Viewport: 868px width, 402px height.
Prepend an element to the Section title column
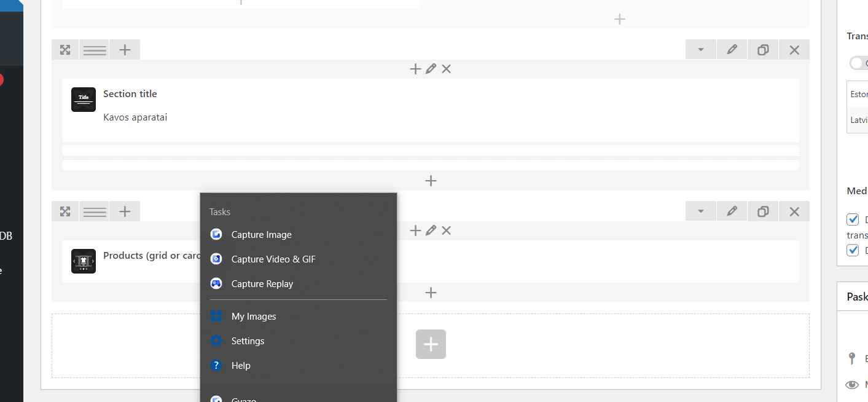pos(415,69)
